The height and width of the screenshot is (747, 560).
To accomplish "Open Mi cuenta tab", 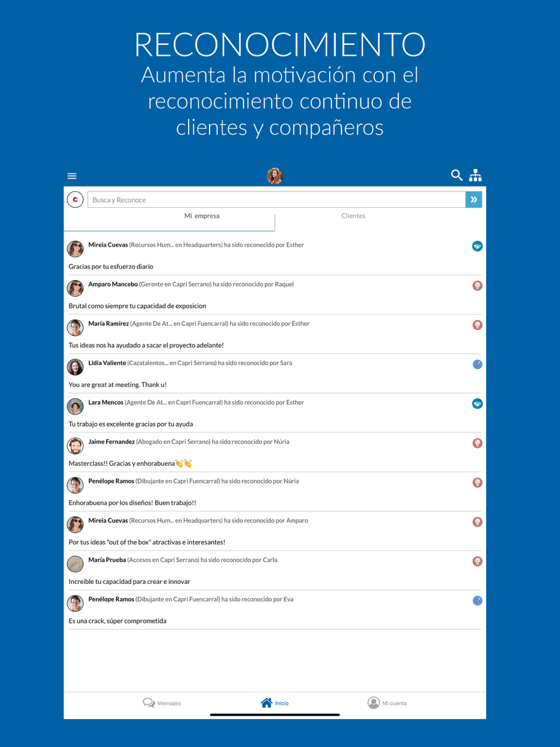I will 387,703.
